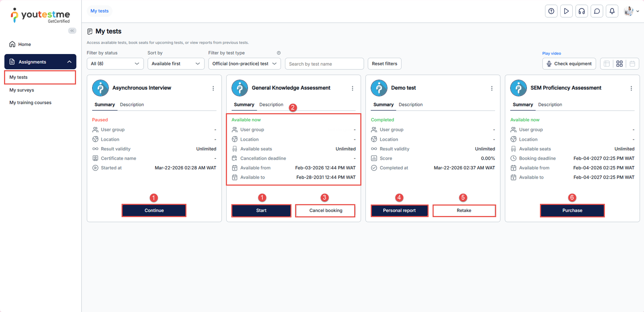
Task: Open three-dot menu on Demo test card
Action: [x=491, y=88]
